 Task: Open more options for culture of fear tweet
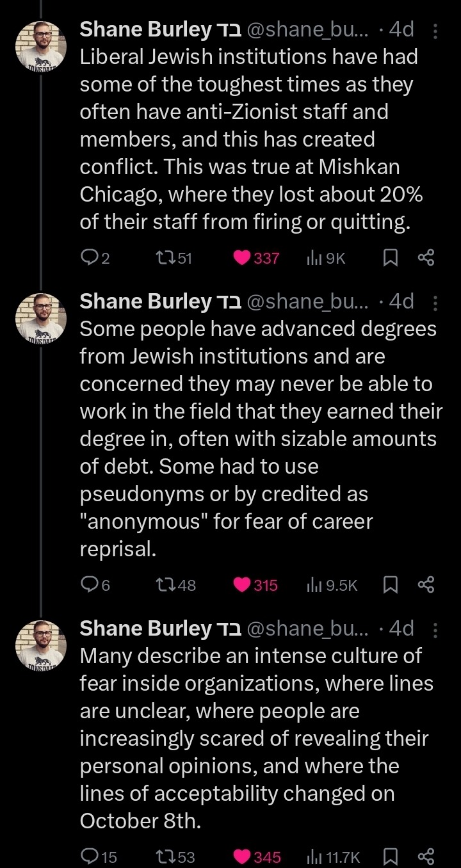[435, 630]
